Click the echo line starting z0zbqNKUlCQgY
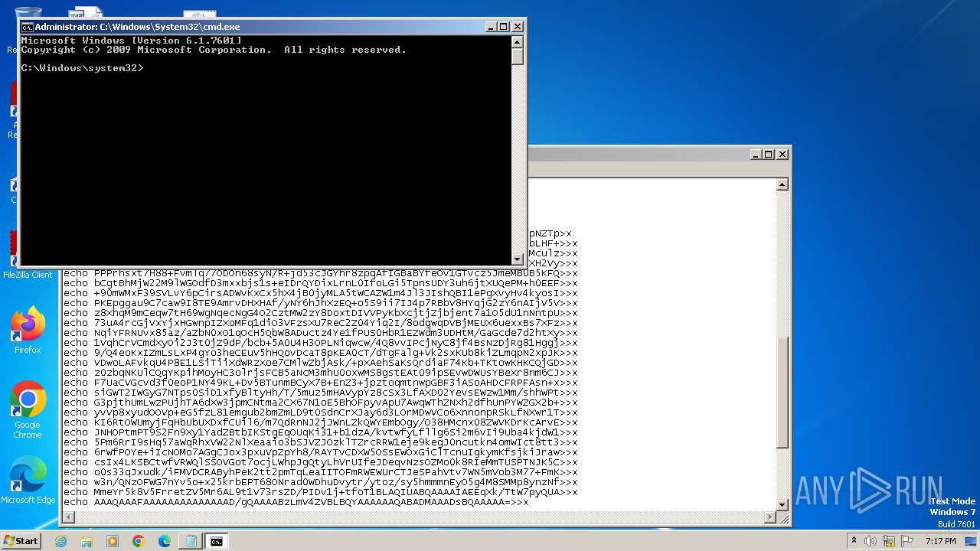This screenshot has height=551, width=980. pyautogui.click(x=321, y=373)
